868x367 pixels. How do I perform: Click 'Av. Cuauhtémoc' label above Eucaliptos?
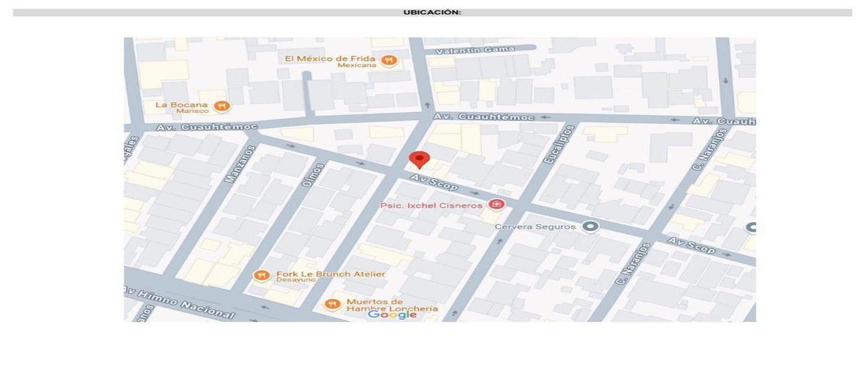point(484,117)
